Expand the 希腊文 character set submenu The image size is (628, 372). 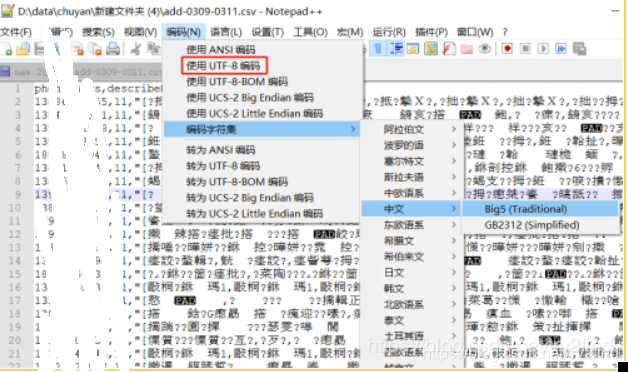(411, 241)
